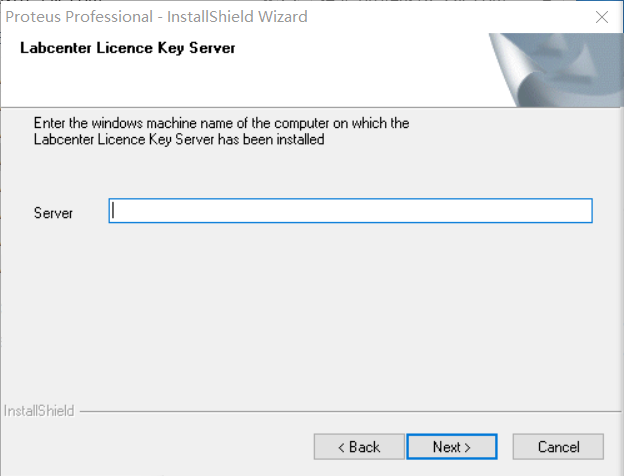The height and width of the screenshot is (476, 624).
Task: Place cursor at the caret in the Server box
Action: coord(115,211)
